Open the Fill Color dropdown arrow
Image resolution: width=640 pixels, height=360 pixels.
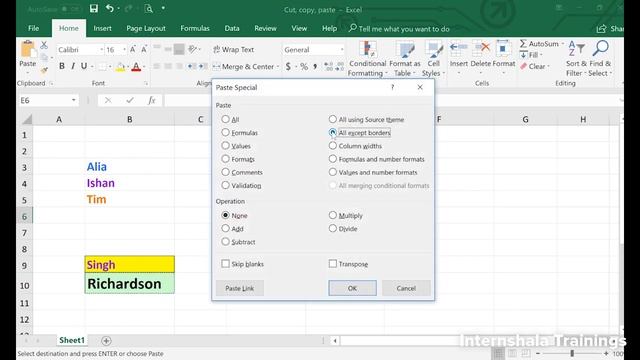point(128,67)
